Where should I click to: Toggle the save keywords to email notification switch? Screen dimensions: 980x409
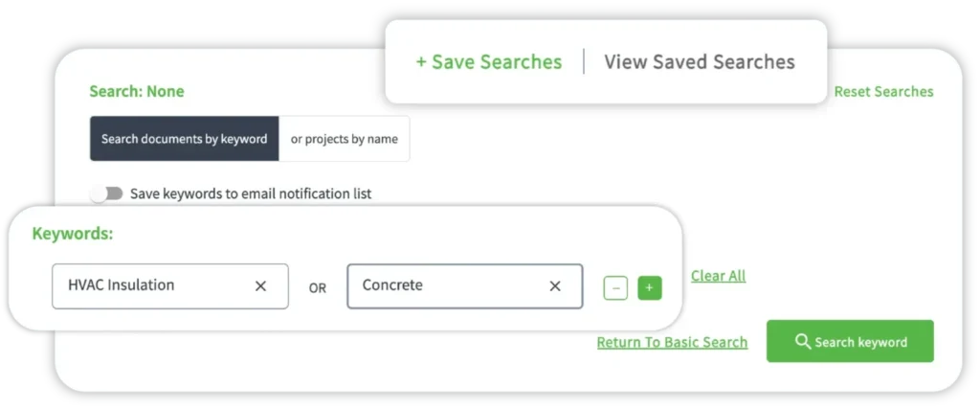pos(107,193)
